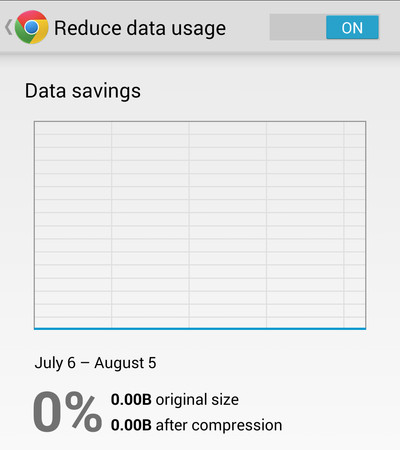Tap the narrow last column of the graph
This screenshot has width=400, height=450.
point(355,225)
